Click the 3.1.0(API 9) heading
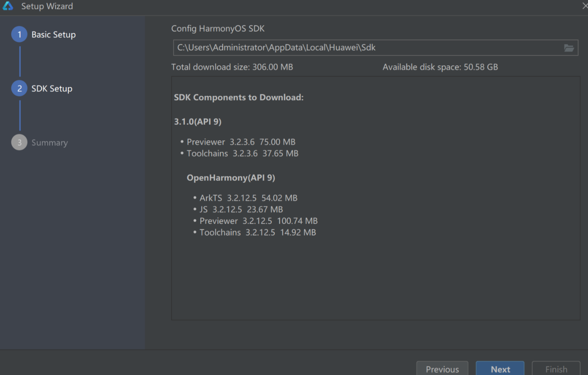 pyautogui.click(x=198, y=122)
